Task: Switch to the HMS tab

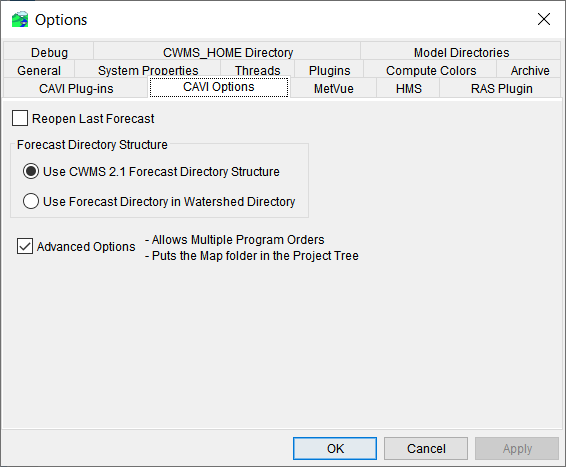Action: (408, 89)
